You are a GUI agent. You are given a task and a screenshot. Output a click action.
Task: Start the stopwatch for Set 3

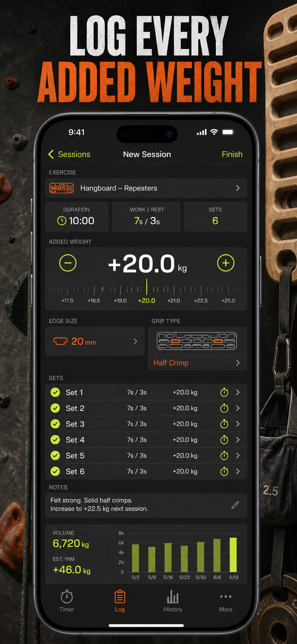coord(224,424)
